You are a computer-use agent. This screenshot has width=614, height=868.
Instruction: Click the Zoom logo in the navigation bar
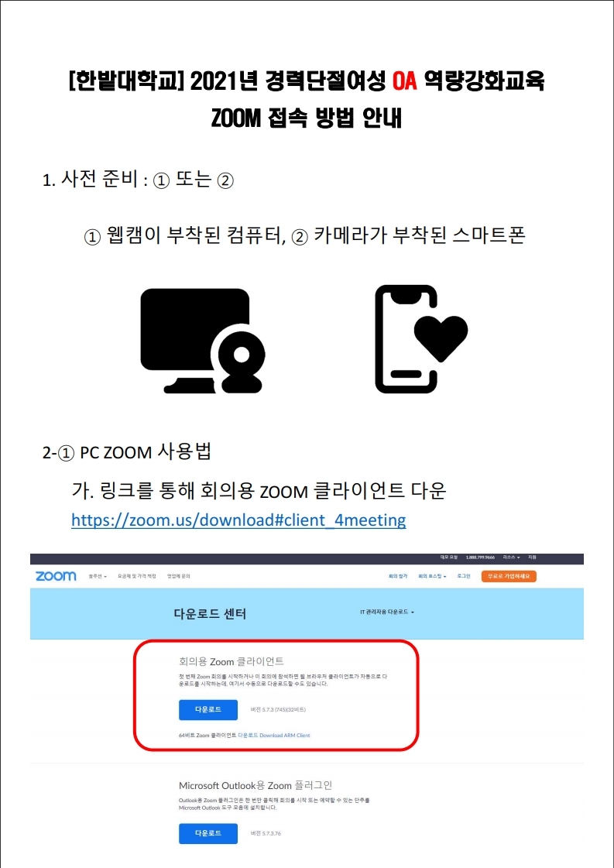pos(56,576)
